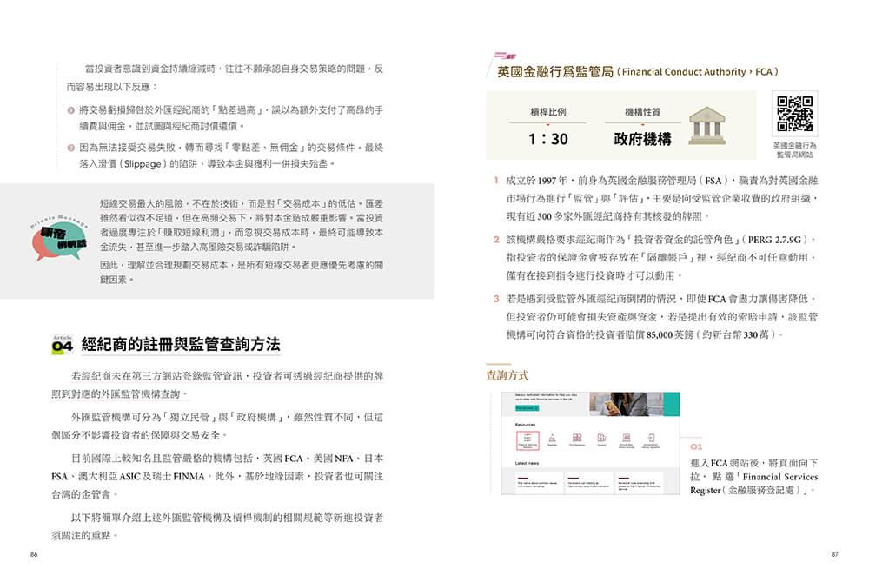
Task: Click the 英國金融行為監管局網站 caption under QR code
Action: tap(795, 150)
